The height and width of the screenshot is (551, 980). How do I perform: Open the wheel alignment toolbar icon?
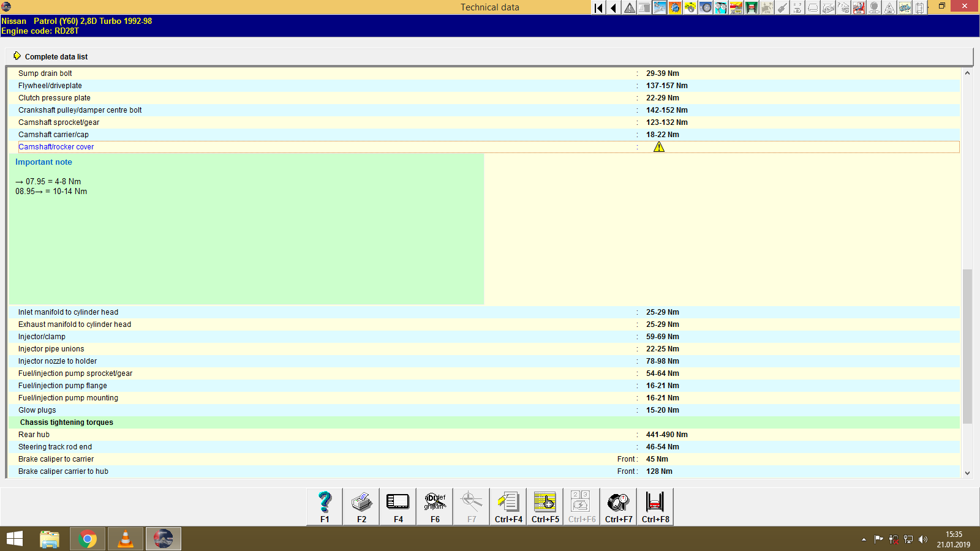point(704,8)
